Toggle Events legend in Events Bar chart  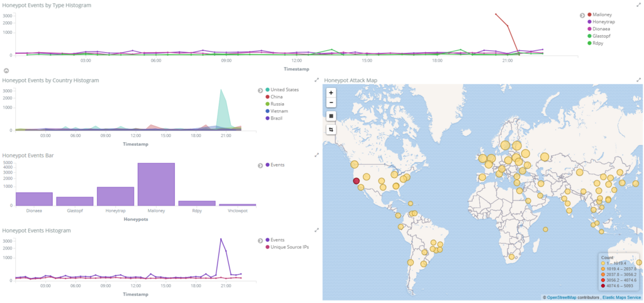pyautogui.click(x=275, y=165)
